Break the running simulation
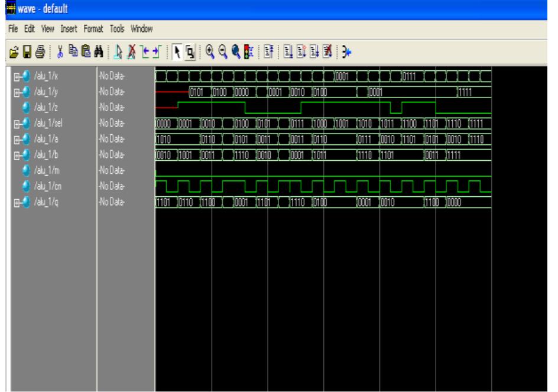The image size is (558, 392). point(327,52)
